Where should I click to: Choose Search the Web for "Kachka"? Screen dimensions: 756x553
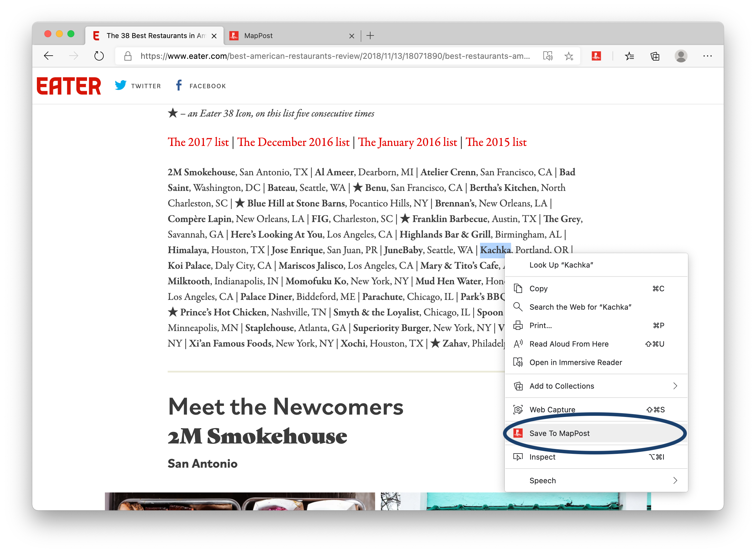pos(596,307)
